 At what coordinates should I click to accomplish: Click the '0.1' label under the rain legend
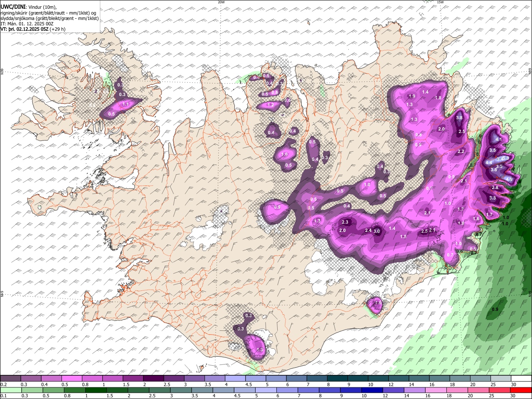tap(3, 396)
